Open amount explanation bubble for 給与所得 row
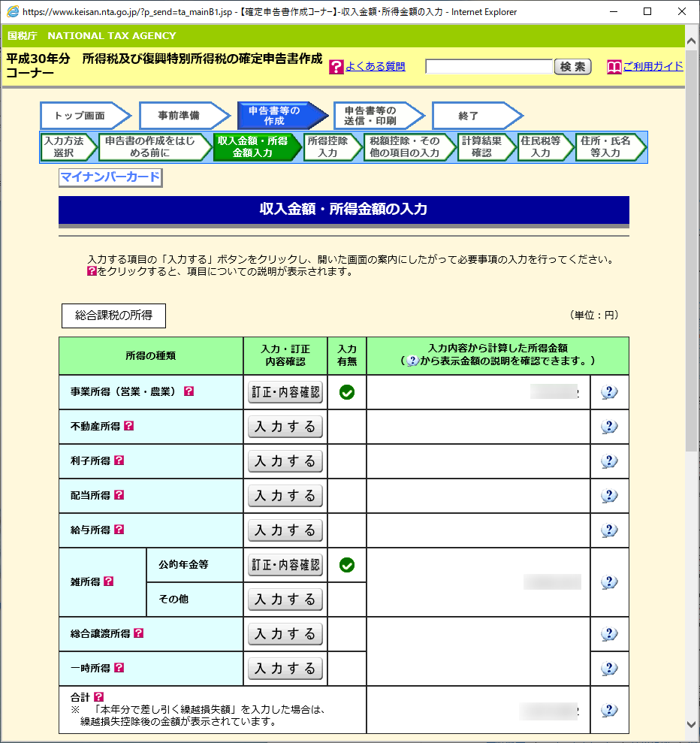 click(x=609, y=530)
